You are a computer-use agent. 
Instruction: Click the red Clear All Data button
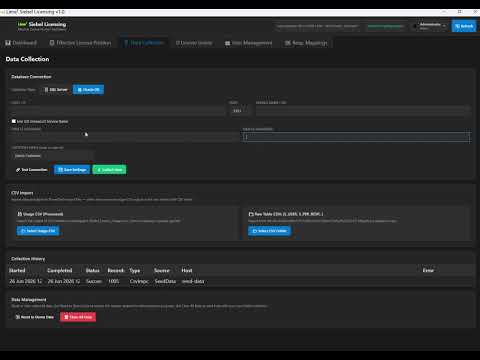pyautogui.click(x=78, y=317)
